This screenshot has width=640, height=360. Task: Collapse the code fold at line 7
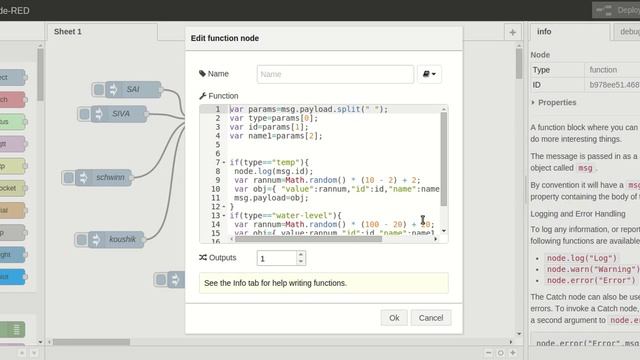click(x=224, y=162)
